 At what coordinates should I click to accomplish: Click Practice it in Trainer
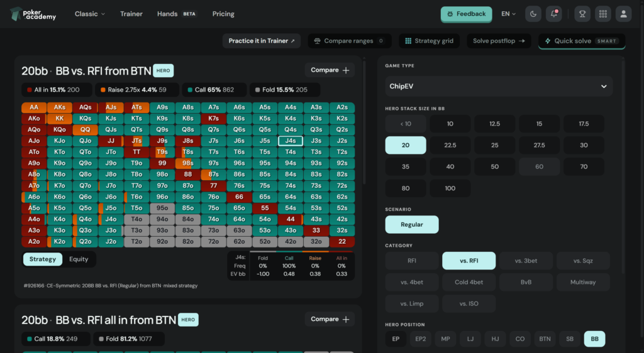point(262,41)
